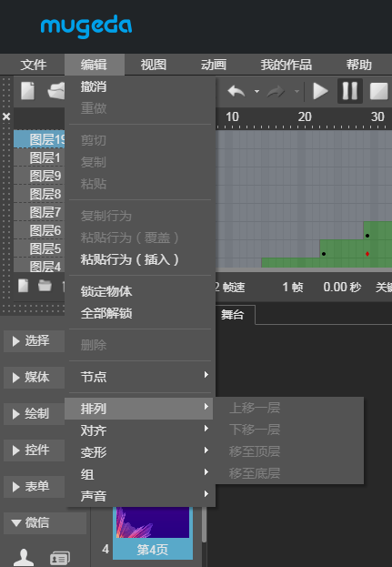Click the undo arrow icon
This screenshot has height=567, width=392.
[236, 91]
